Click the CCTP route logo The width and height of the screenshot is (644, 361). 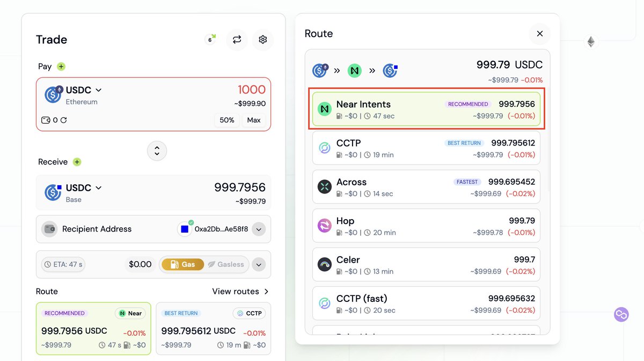click(324, 148)
